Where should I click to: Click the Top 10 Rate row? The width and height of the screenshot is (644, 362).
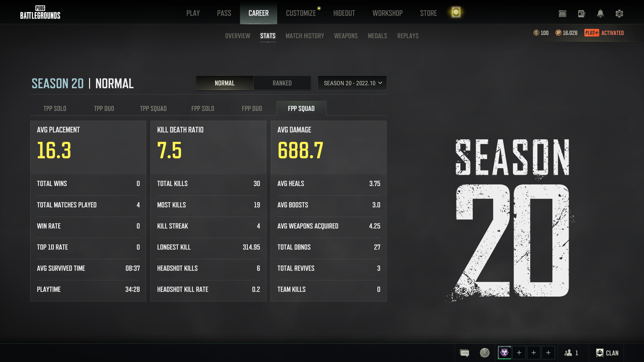(88, 247)
